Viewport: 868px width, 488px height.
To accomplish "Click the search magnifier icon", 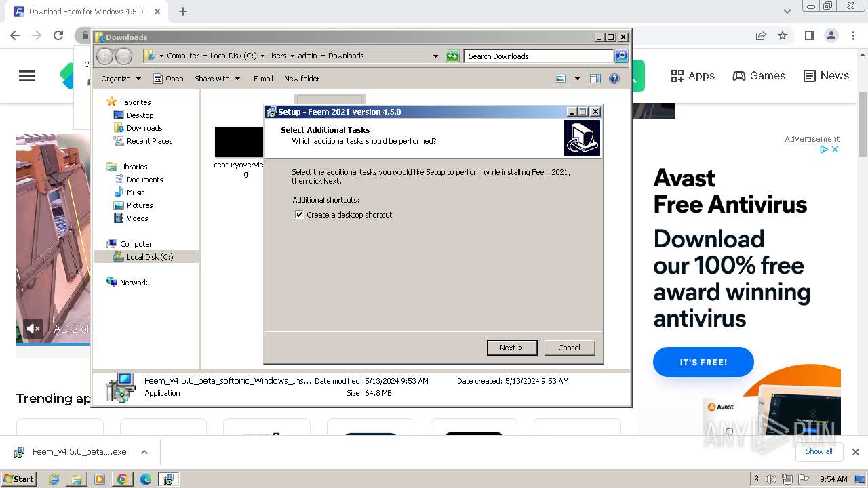I will [x=621, y=56].
